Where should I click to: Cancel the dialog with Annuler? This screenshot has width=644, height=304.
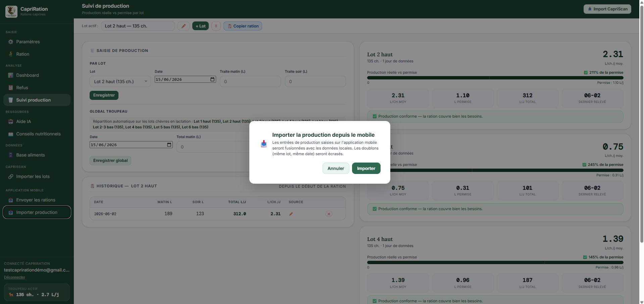coord(336,168)
